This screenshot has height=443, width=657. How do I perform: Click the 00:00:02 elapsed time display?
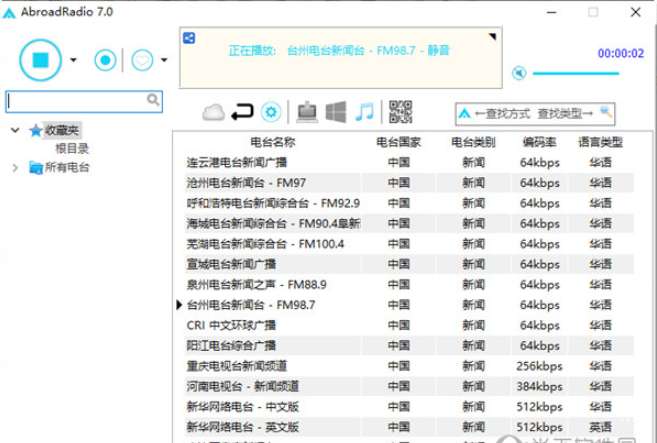(621, 53)
